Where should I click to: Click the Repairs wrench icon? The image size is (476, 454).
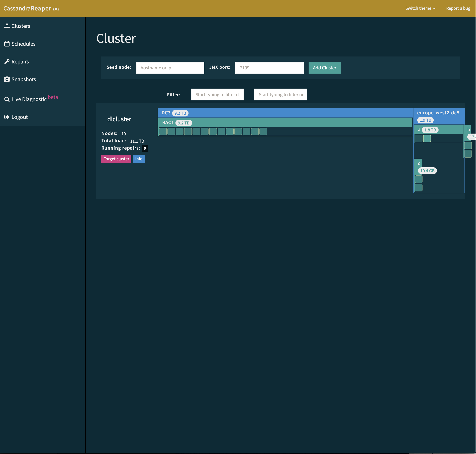pos(7,61)
